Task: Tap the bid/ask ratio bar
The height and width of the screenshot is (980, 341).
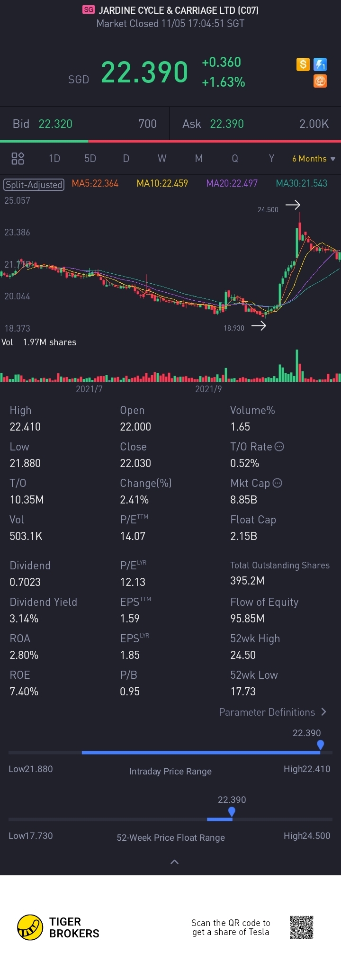Action: pos(170,141)
